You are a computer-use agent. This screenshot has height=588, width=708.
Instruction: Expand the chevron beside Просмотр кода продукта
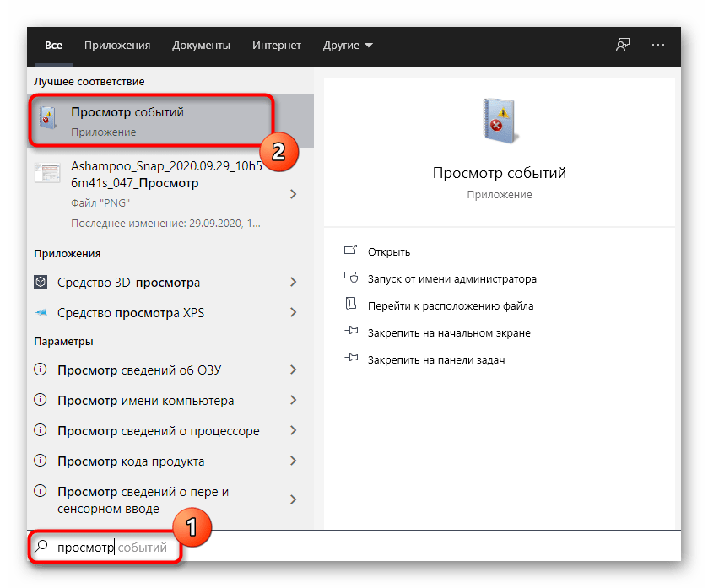294,461
